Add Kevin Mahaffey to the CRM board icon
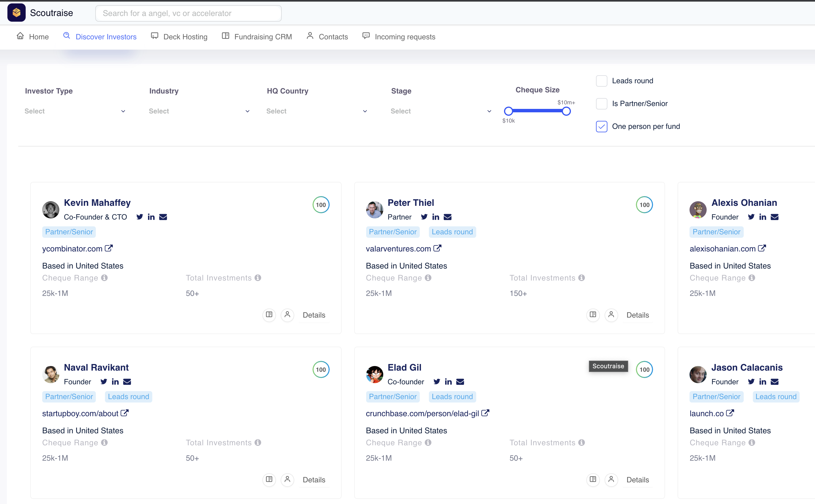This screenshot has width=815, height=504. [x=269, y=315]
